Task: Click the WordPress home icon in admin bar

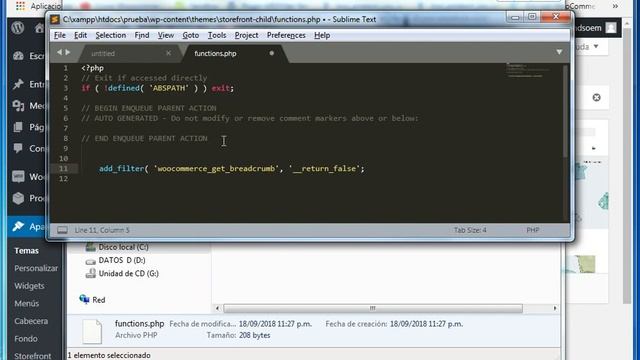Action: [40, 28]
